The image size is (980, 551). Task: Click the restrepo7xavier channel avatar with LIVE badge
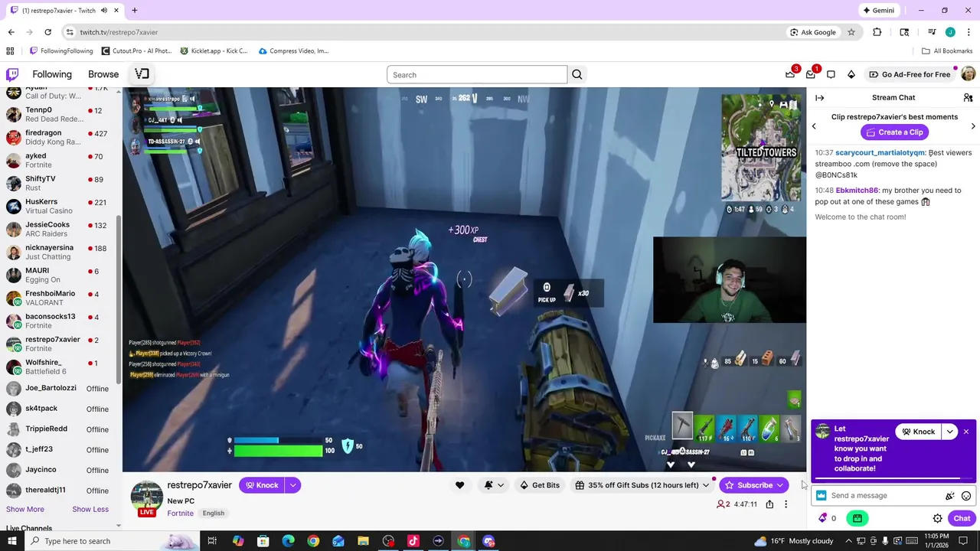(x=146, y=498)
